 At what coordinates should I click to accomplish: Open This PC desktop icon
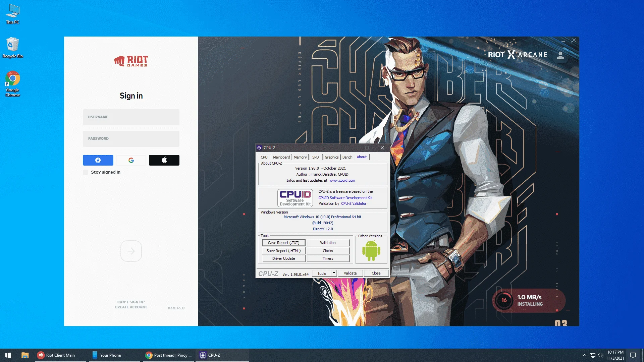[x=13, y=14]
